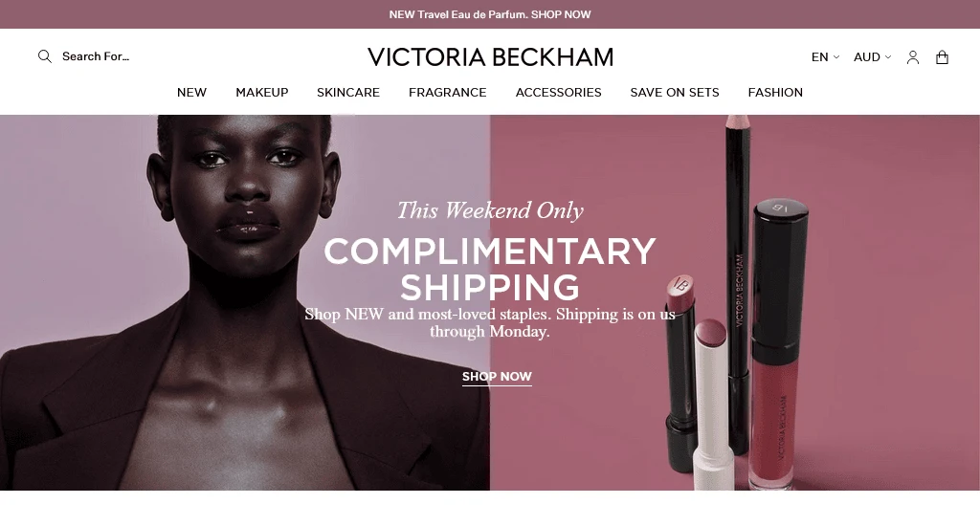This screenshot has height=526, width=980.
Task: Go to the FASHION section
Action: pyautogui.click(x=775, y=93)
